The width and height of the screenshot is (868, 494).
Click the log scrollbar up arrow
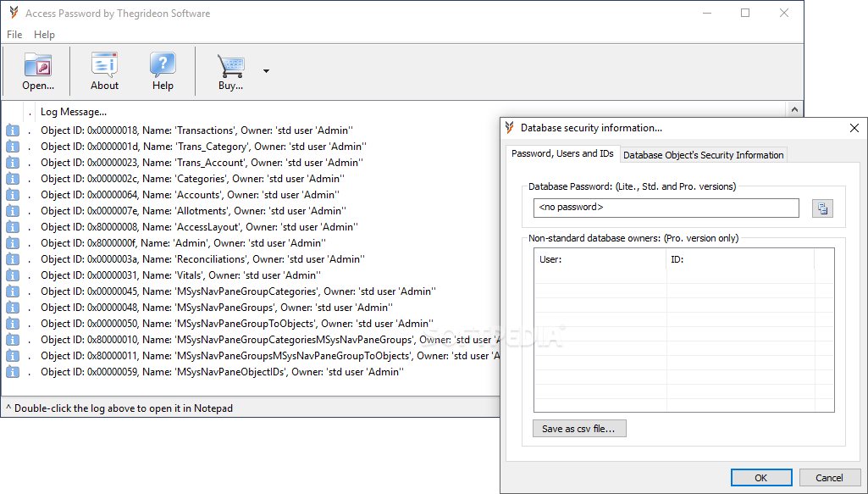[x=795, y=109]
